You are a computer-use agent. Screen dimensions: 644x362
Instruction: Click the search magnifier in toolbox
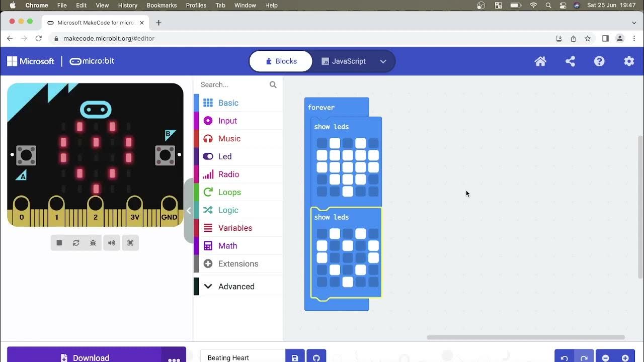(x=273, y=84)
